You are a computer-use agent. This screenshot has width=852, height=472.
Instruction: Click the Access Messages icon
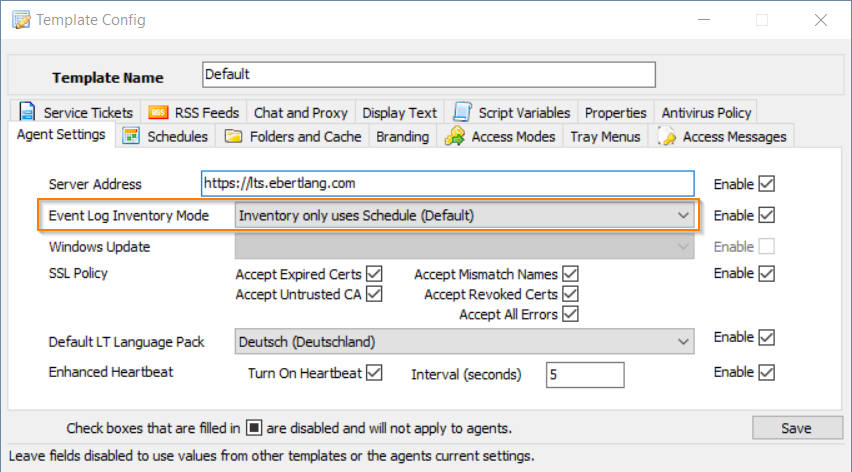(666, 137)
